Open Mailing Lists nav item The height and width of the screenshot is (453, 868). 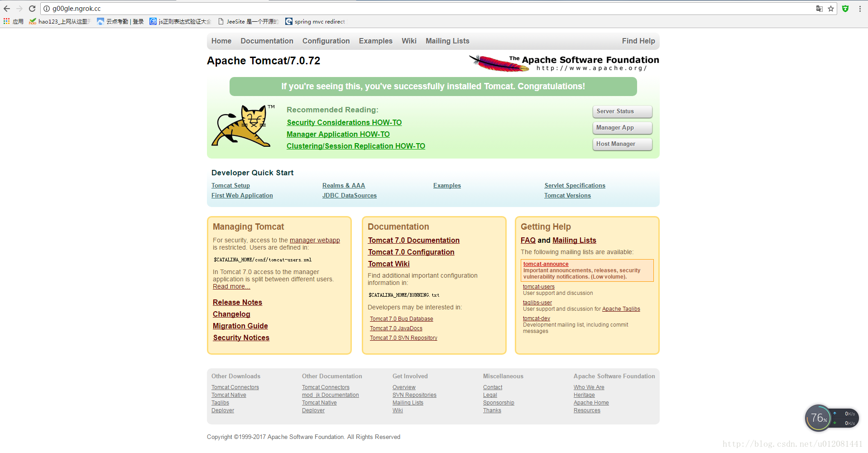coord(447,41)
